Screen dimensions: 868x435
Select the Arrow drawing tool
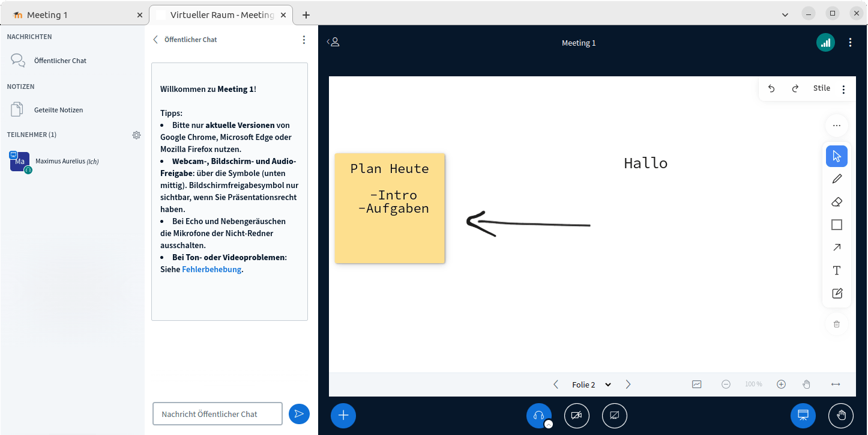(x=837, y=248)
